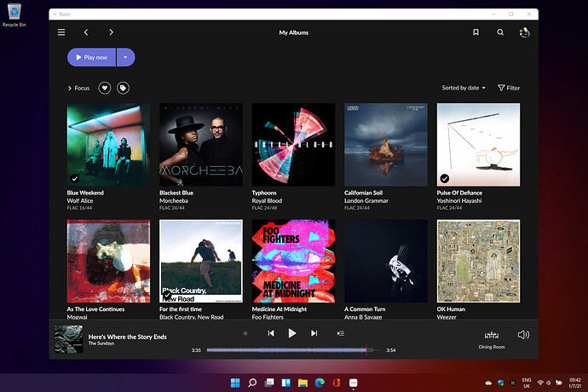
Task: Go back with the left arrow
Action: (86, 32)
